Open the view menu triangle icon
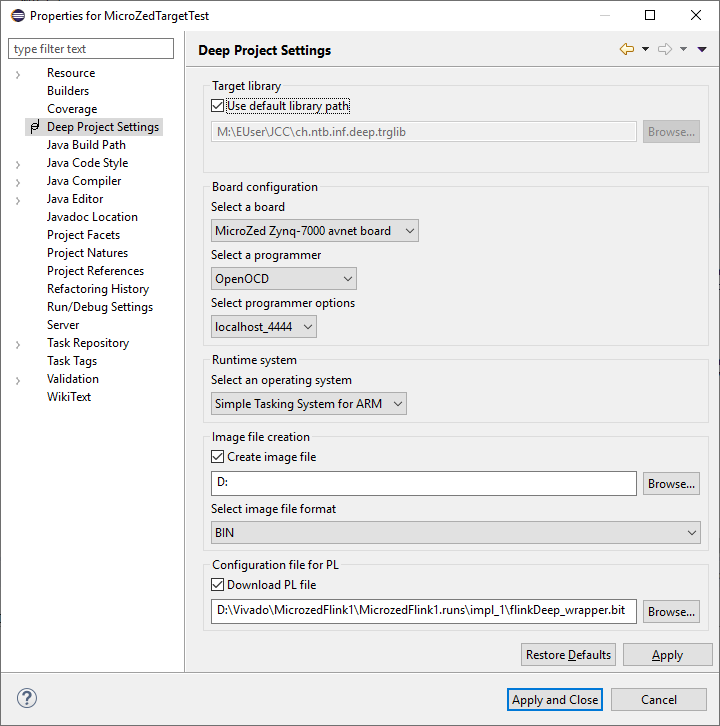The image size is (720, 726). 701,49
